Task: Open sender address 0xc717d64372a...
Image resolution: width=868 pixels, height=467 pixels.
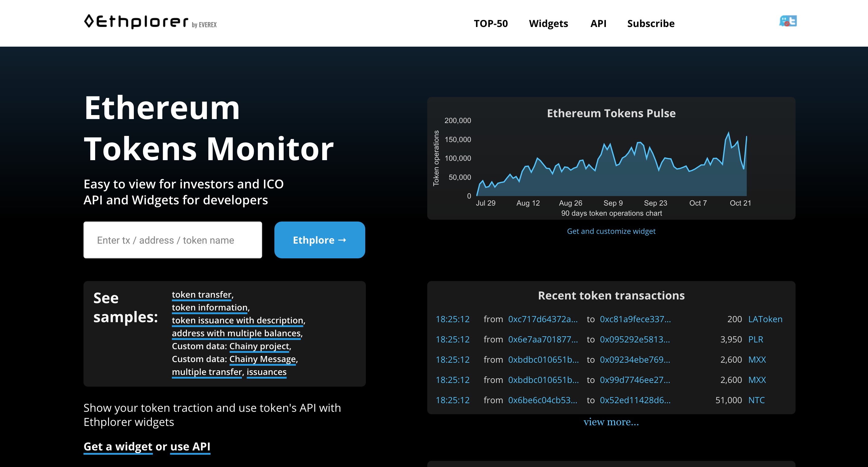Action: [x=543, y=319]
